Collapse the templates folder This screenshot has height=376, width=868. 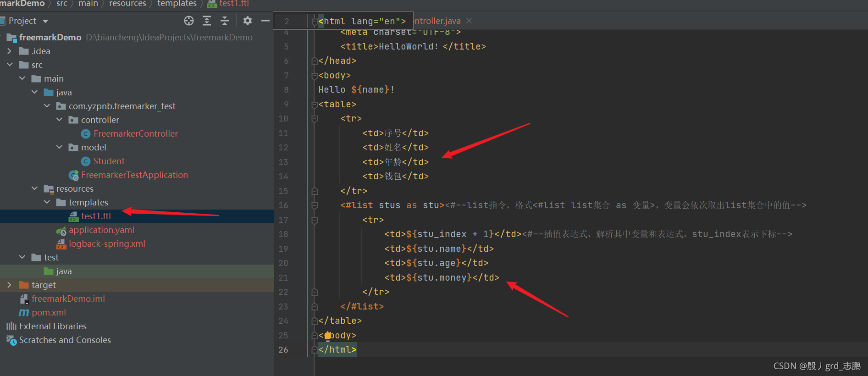(47, 202)
